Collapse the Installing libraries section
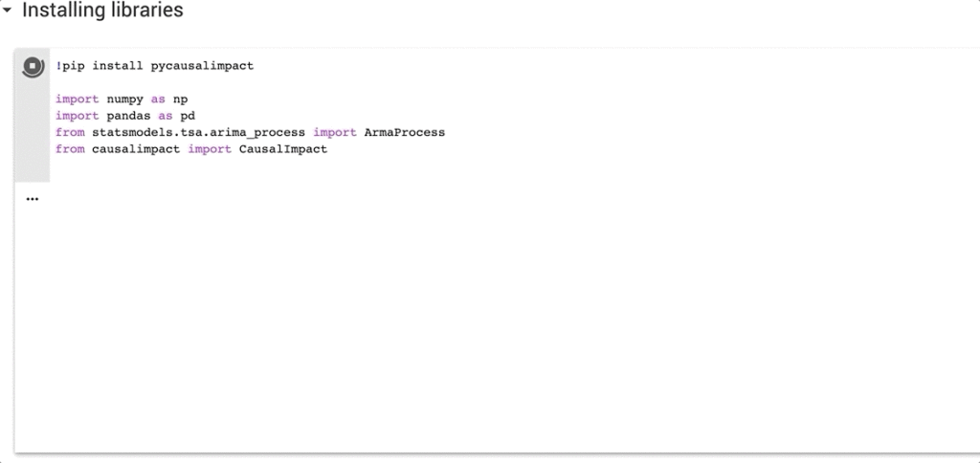Screen dimensions: 980x463 [x=7, y=11]
